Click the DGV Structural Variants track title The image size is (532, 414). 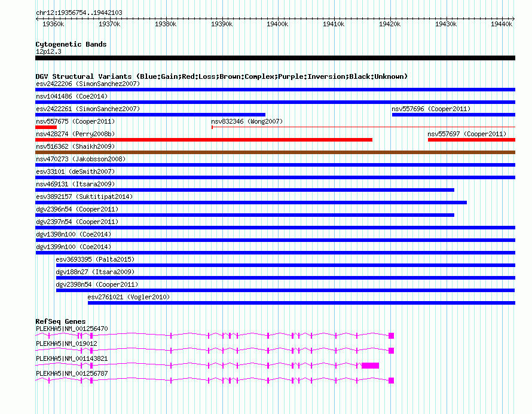pyautogui.click(x=222, y=76)
